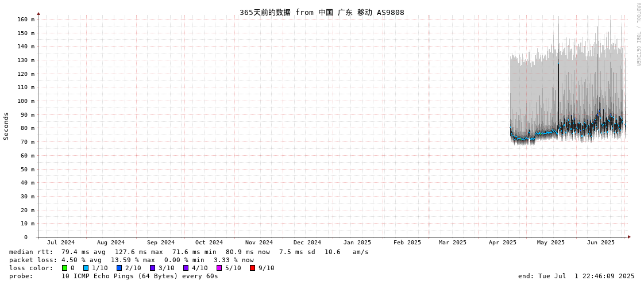Click the '20 m' y-axis label
This screenshot has height=284, width=644.
pyautogui.click(x=28, y=210)
